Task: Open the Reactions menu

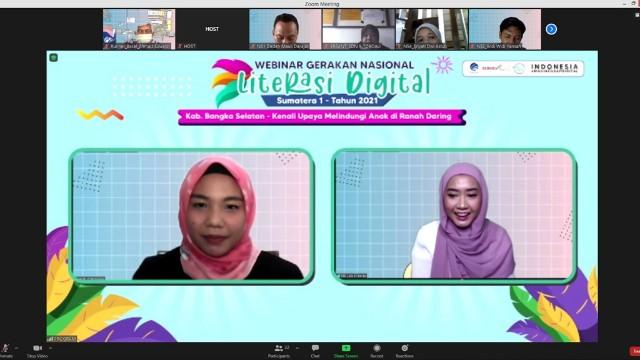Action: point(404,351)
